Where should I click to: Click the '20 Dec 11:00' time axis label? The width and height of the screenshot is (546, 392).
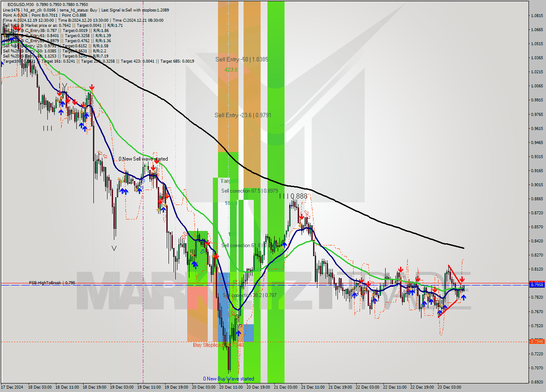point(231,387)
